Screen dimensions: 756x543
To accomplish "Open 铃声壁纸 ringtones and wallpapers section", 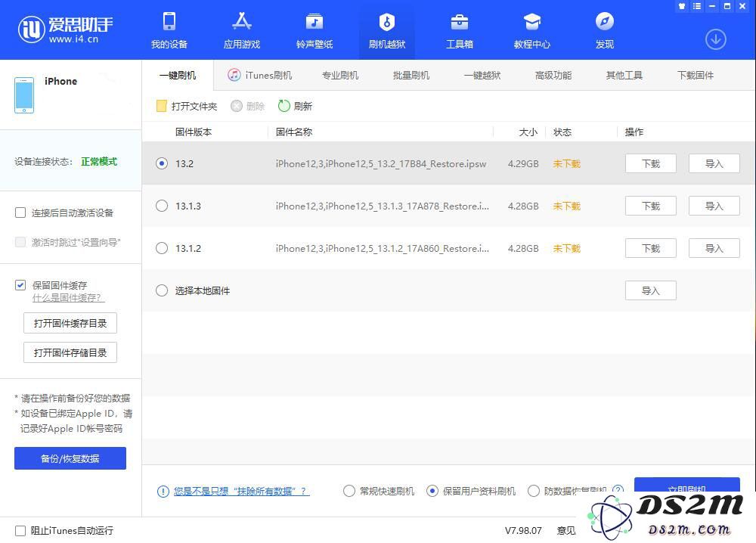I will pyautogui.click(x=314, y=30).
